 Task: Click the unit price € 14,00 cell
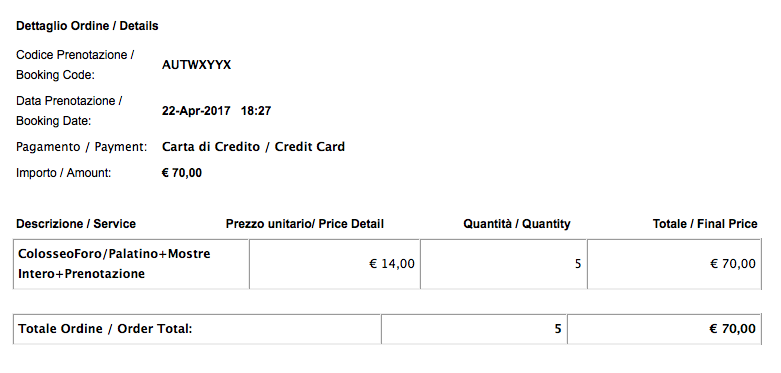coord(335,264)
